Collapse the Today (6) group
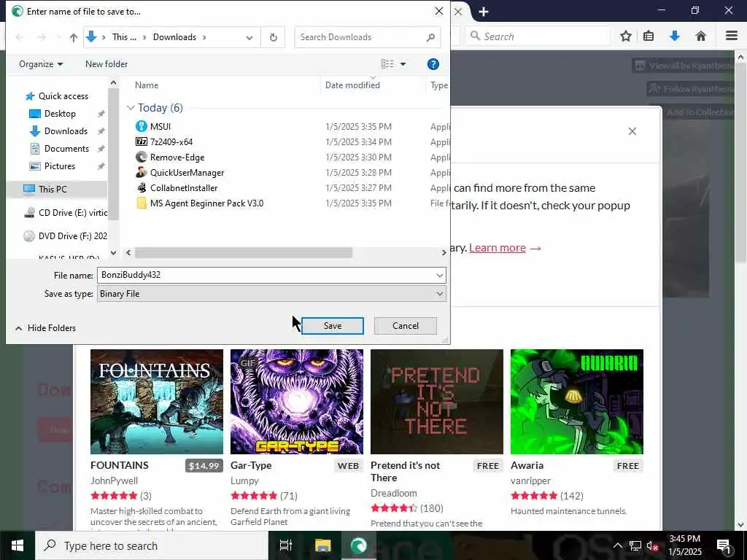Screen dimensions: 747x560 (x=131, y=108)
